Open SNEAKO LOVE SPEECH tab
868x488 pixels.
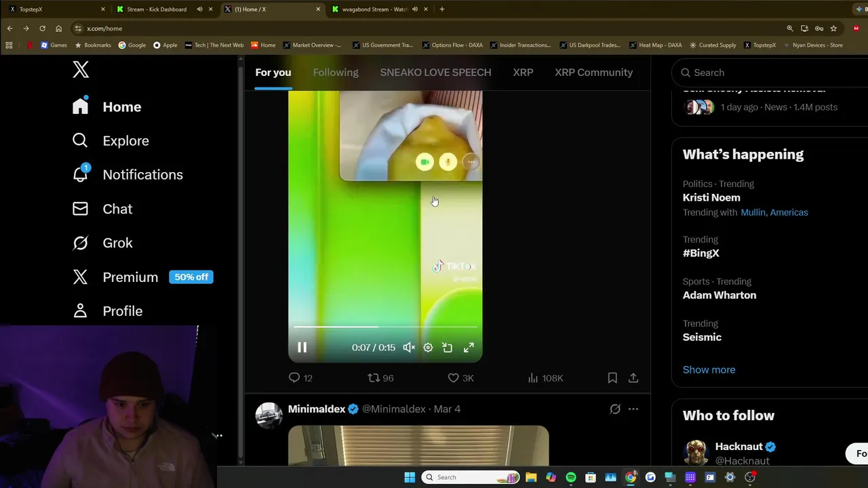tap(435, 73)
